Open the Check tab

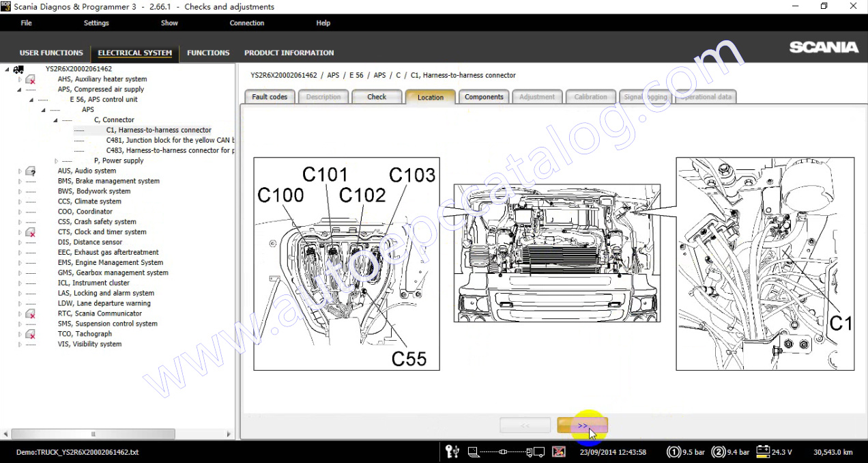(x=377, y=97)
